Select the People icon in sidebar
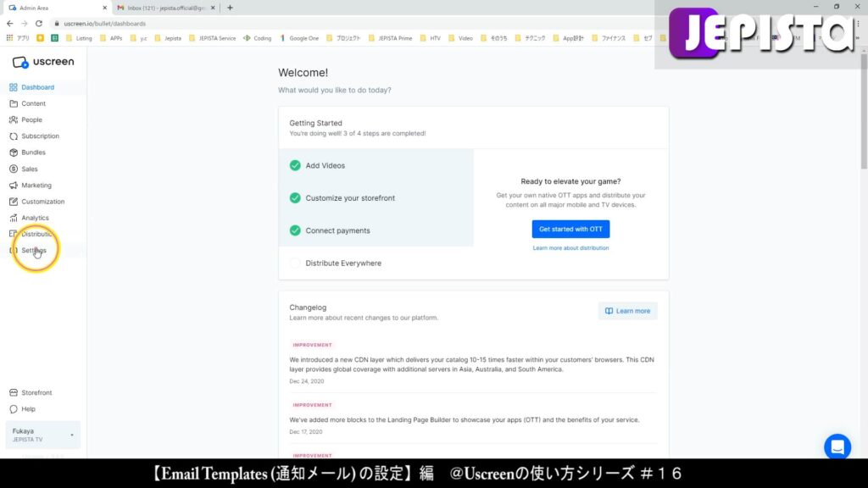The height and width of the screenshot is (488, 868). coord(14,119)
